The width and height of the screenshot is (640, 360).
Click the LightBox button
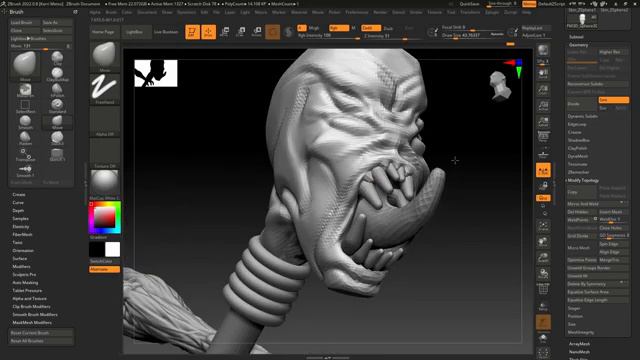(x=136, y=31)
